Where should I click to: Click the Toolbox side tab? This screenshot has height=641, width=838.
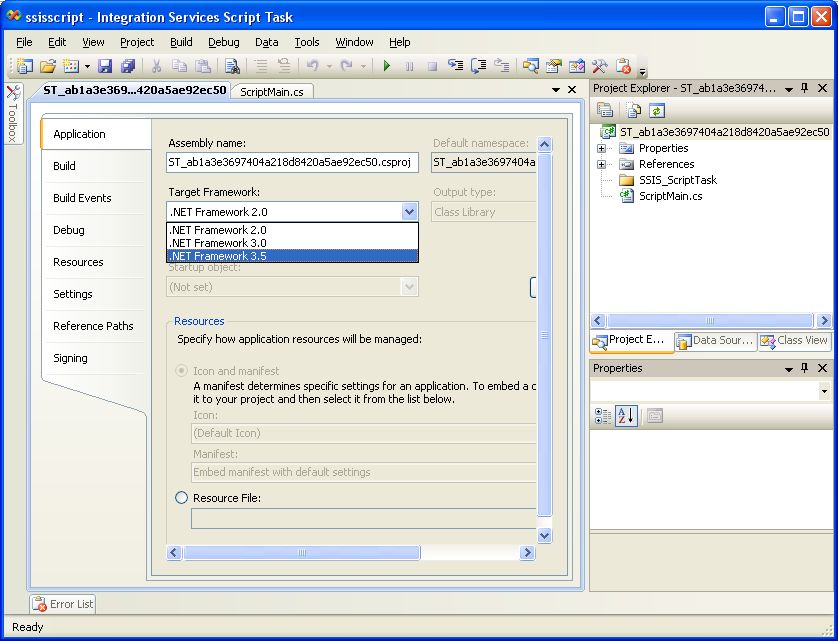tap(13, 115)
